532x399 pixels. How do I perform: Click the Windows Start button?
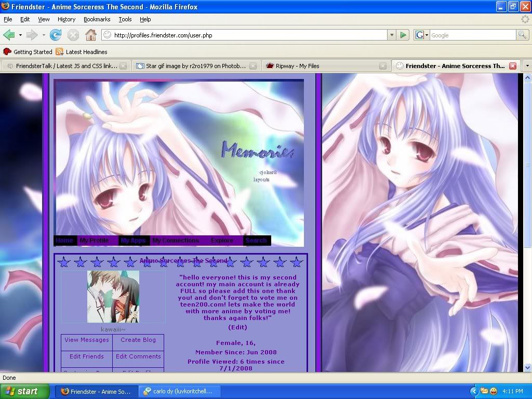click(x=25, y=391)
